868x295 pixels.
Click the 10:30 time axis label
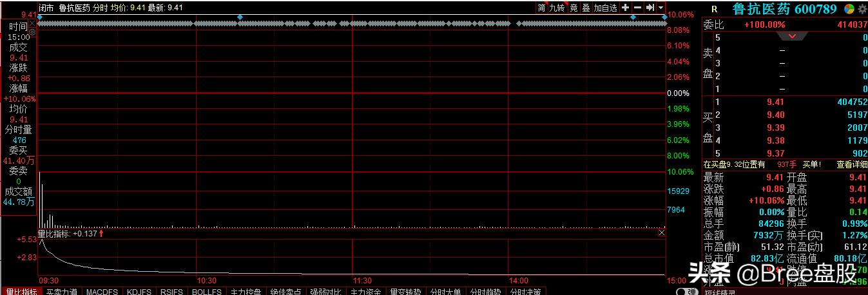pyautogui.click(x=206, y=281)
